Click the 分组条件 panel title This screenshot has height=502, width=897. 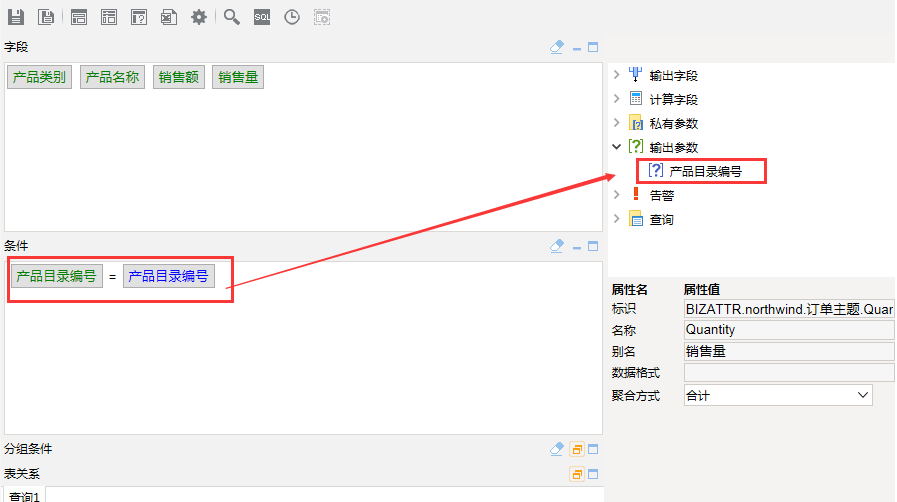click(x=28, y=449)
